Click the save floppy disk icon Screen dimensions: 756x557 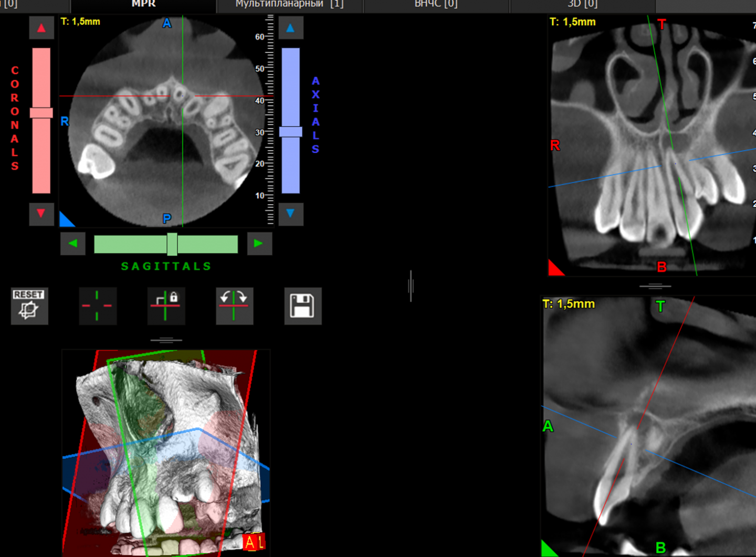click(x=303, y=306)
